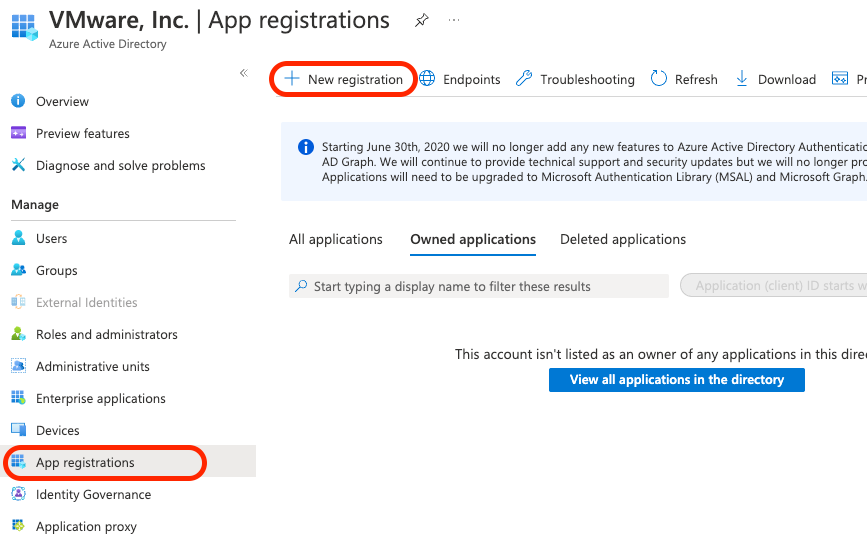The height and width of the screenshot is (538, 867).
Task: Click the Refresh toolbar label
Action: [696, 80]
